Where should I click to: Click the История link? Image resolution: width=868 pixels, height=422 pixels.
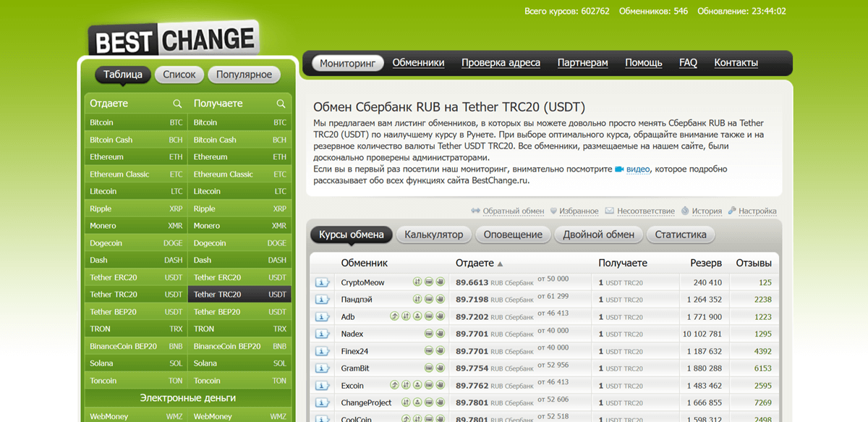707,211
